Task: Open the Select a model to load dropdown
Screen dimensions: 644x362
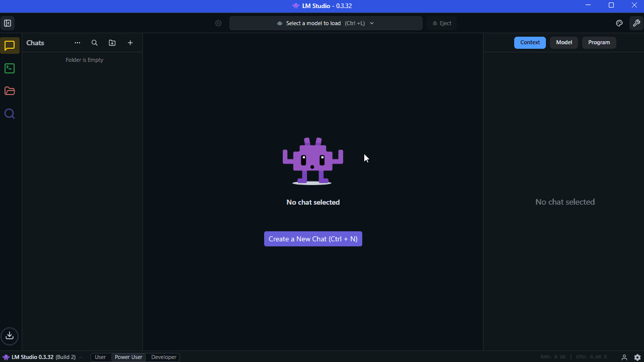Action: (326, 23)
